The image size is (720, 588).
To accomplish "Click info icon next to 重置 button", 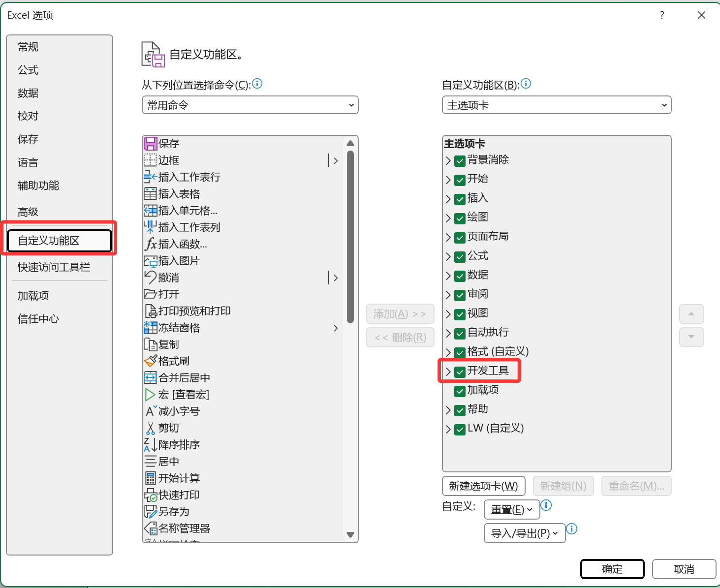I will (x=546, y=505).
